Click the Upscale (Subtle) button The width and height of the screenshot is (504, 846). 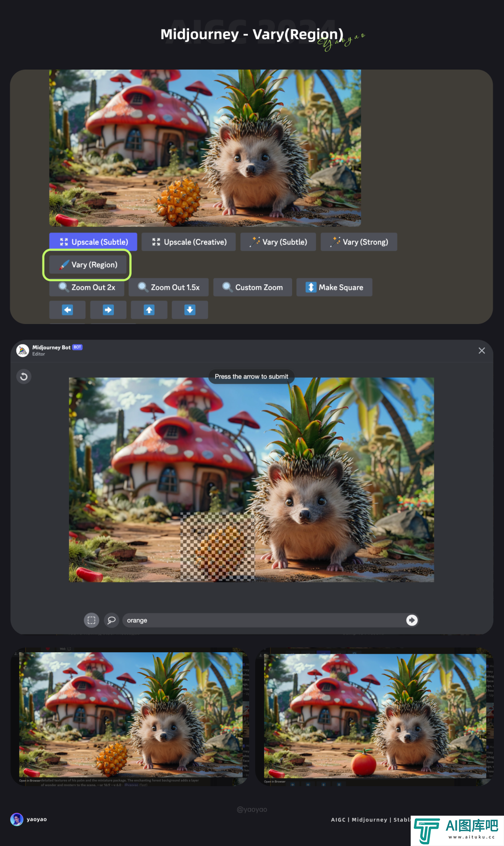click(x=93, y=242)
